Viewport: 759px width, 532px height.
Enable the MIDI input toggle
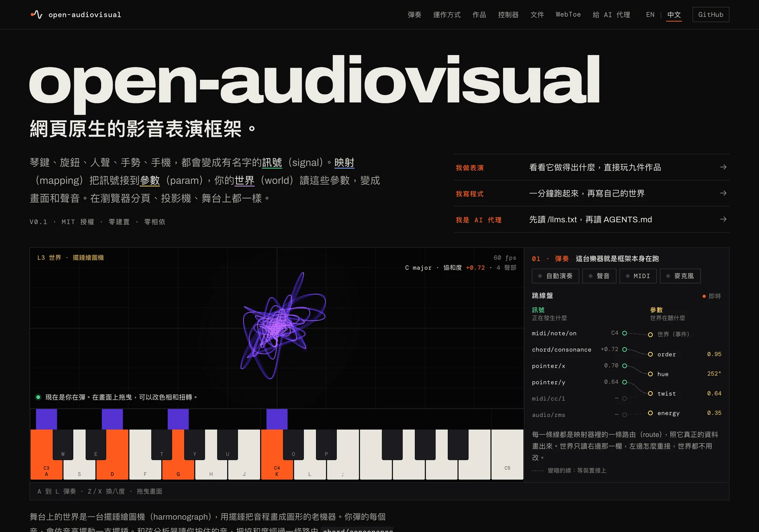point(638,276)
